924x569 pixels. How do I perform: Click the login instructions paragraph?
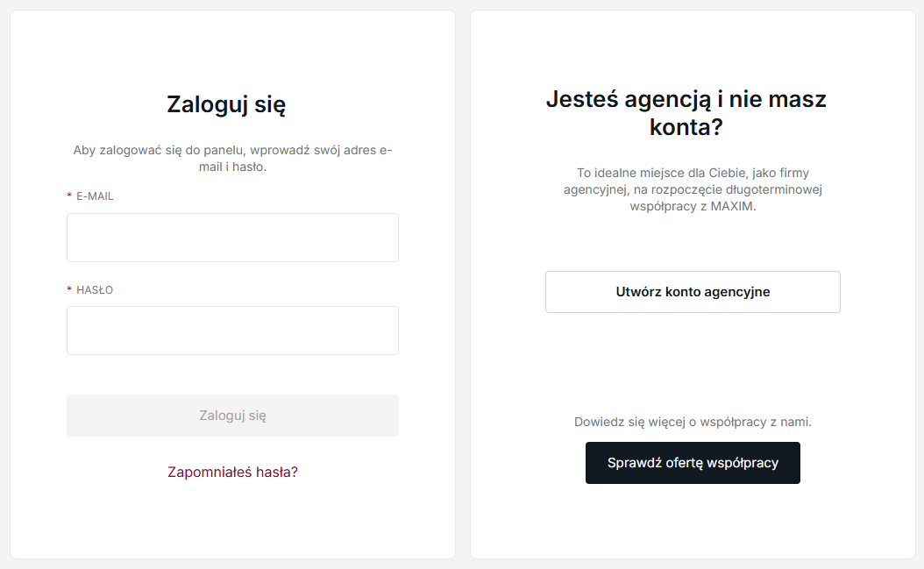232,158
